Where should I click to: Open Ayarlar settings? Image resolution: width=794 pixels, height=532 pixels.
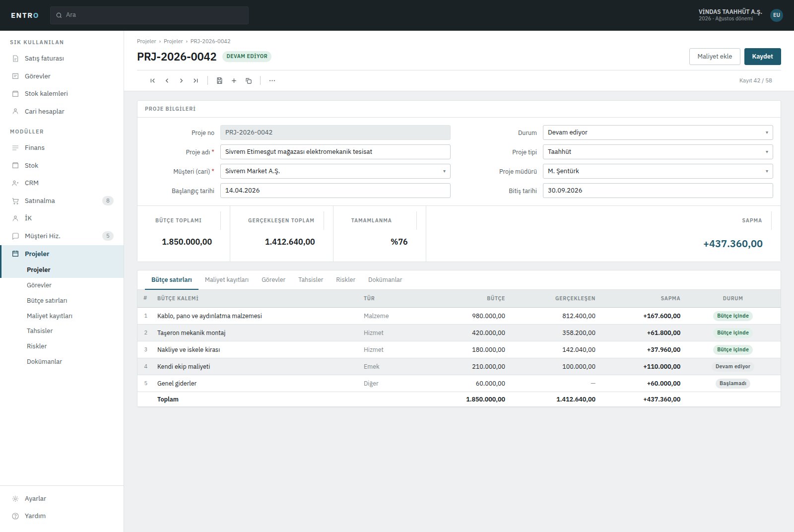[62, 499]
